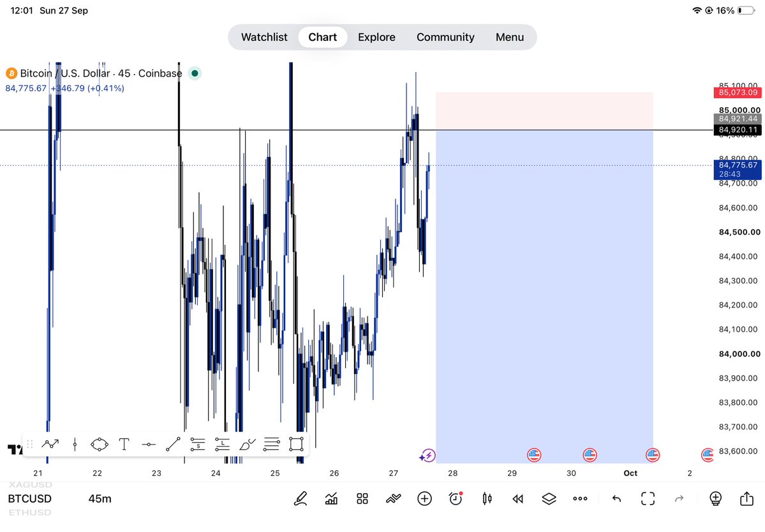The width and height of the screenshot is (765, 532).
Task: Tap the plus circle add button
Action: tap(424, 498)
